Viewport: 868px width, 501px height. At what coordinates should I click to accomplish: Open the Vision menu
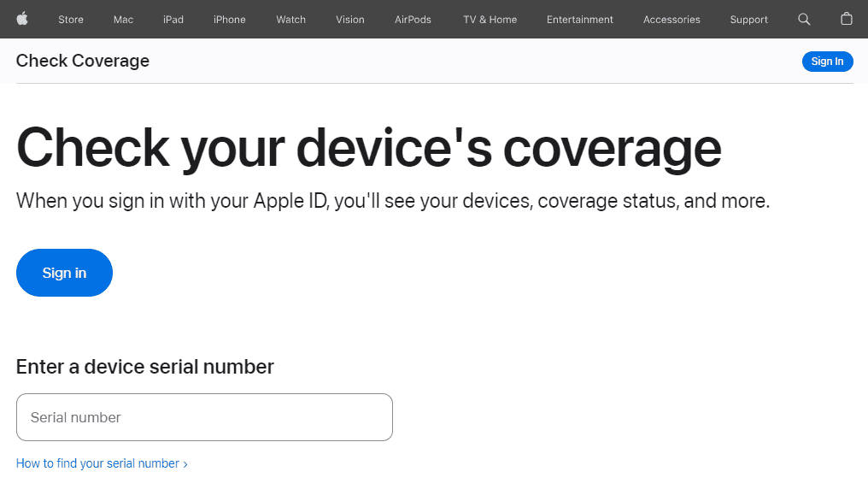(x=350, y=20)
